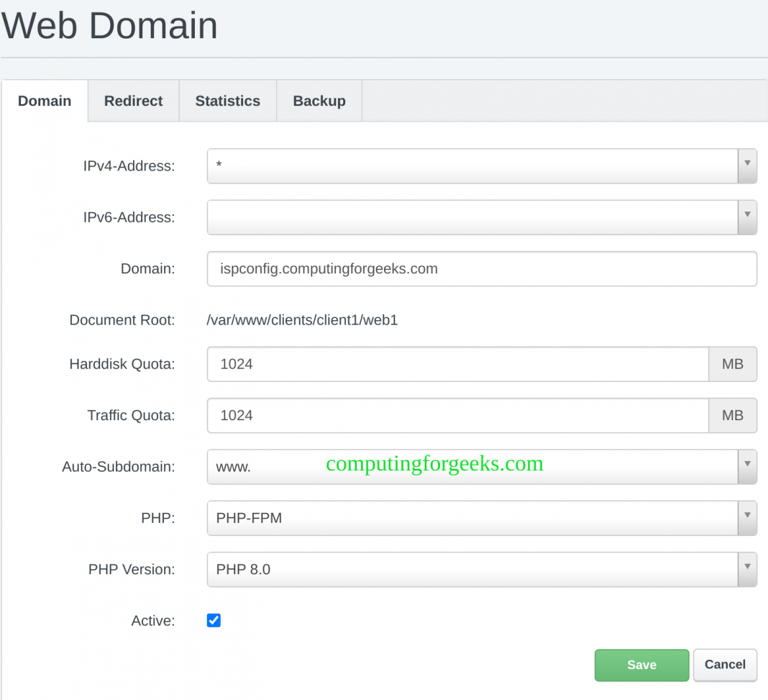Click the Traffic Quota input field
Image resolution: width=768 pixels, height=700 pixels.
[458, 415]
